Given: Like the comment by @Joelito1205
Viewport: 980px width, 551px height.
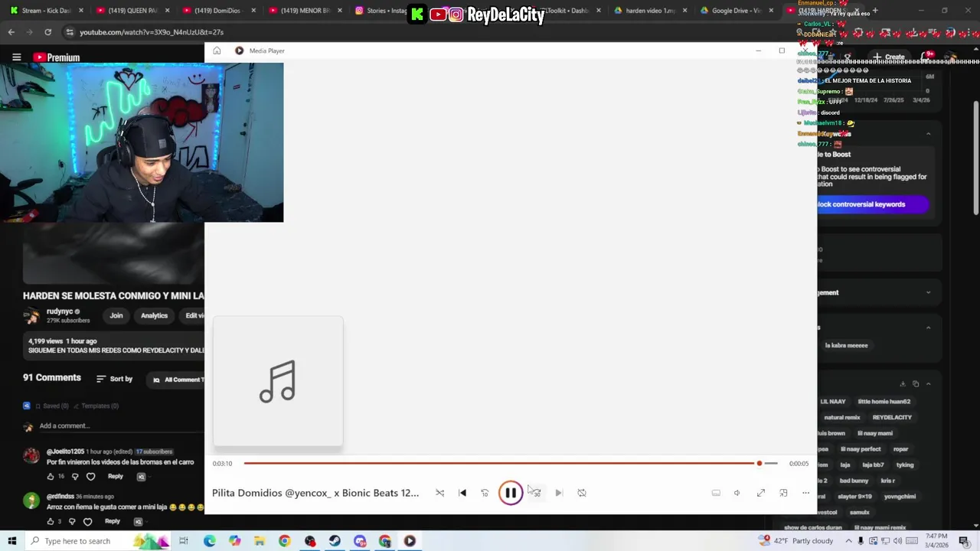Looking at the screenshot, I should click(x=51, y=476).
